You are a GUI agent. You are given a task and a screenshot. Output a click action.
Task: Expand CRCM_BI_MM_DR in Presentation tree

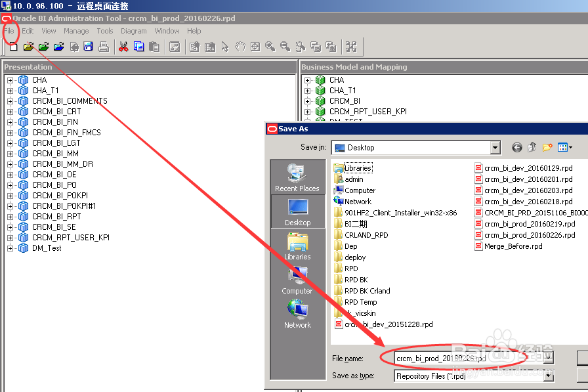10,164
